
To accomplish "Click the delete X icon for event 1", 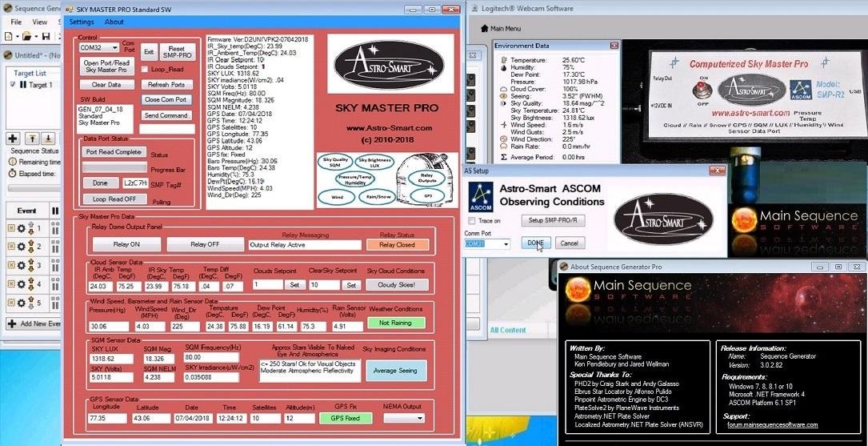I will (11, 228).
